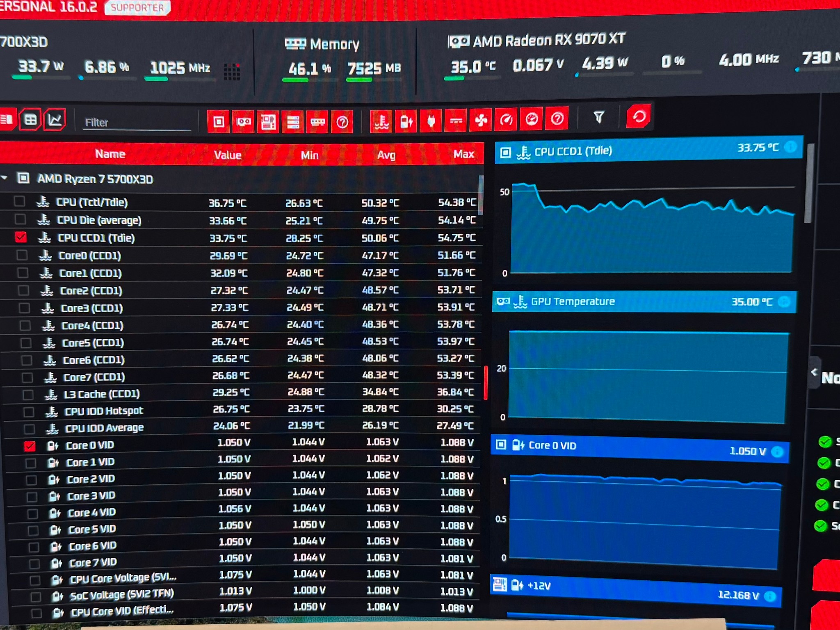
Task: Sort by the Avg column header
Action: point(386,155)
